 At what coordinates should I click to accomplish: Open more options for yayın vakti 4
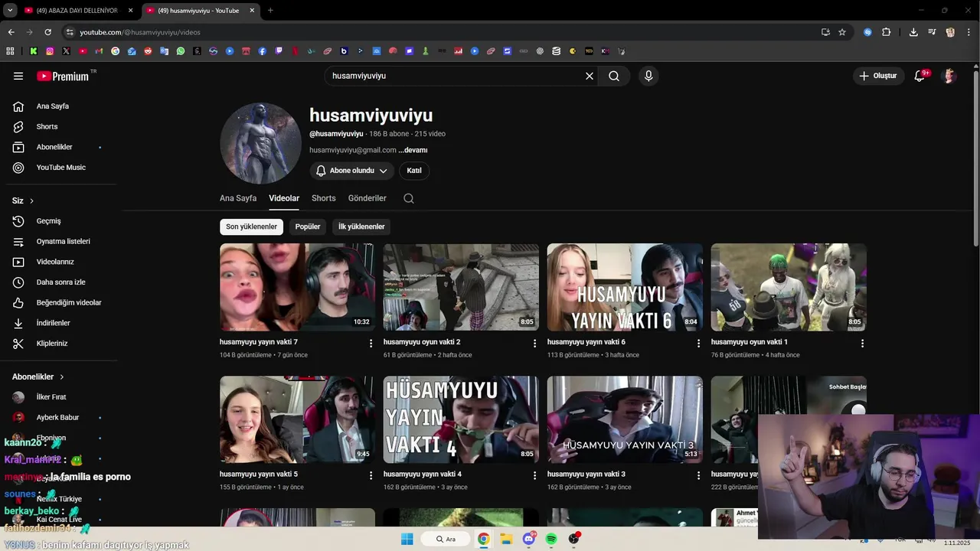(x=534, y=475)
